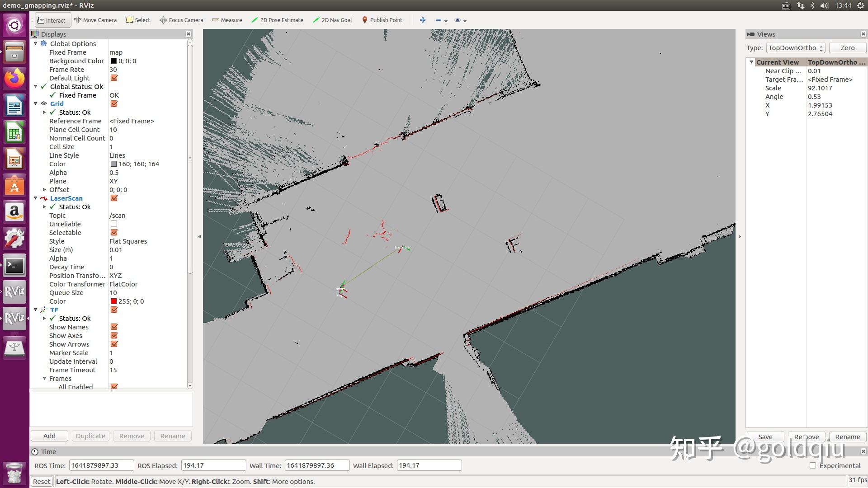Open the view Type dropdown showing TopDownOrtho
The height and width of the screenshot is (488, 868).
click(x=794, y=47)
